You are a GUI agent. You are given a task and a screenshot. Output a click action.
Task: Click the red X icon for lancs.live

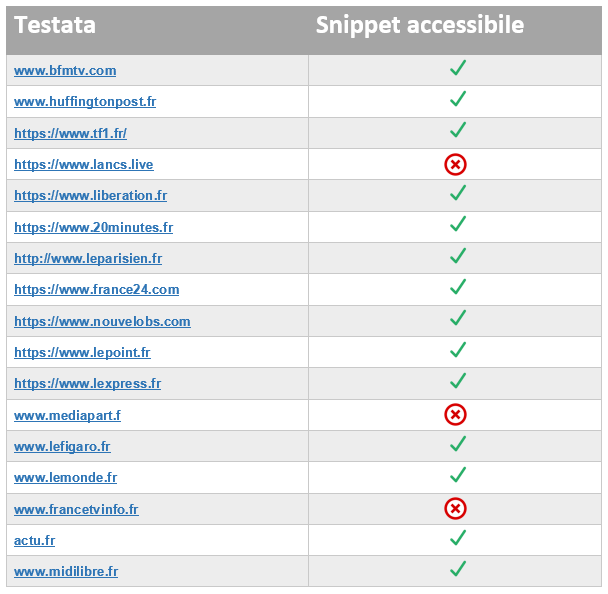455,164
